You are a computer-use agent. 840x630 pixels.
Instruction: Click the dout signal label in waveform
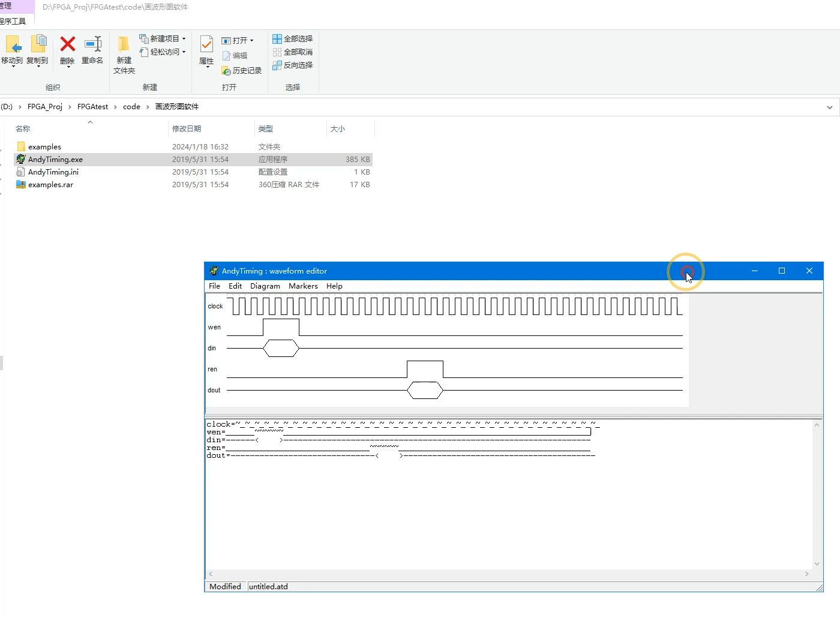click(214, 391)
